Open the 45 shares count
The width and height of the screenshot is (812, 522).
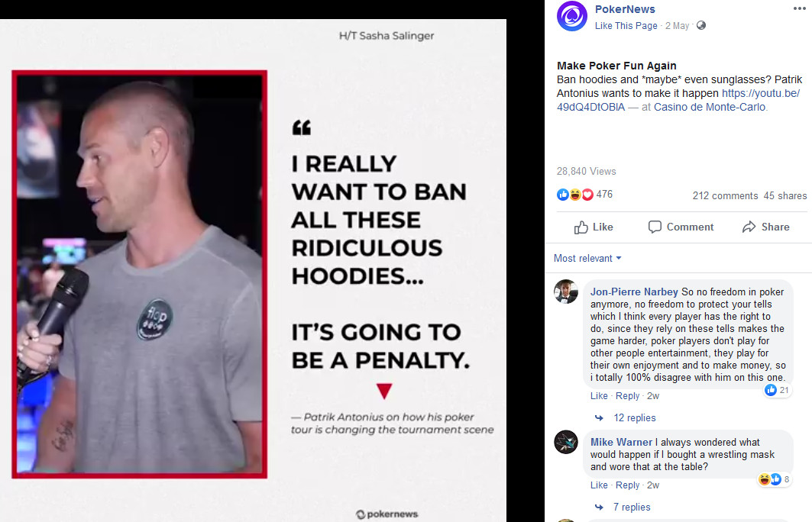pos(785,196)
